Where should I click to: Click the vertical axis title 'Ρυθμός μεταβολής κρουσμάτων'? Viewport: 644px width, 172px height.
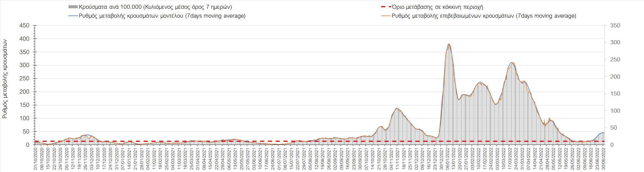click(5, 79)
